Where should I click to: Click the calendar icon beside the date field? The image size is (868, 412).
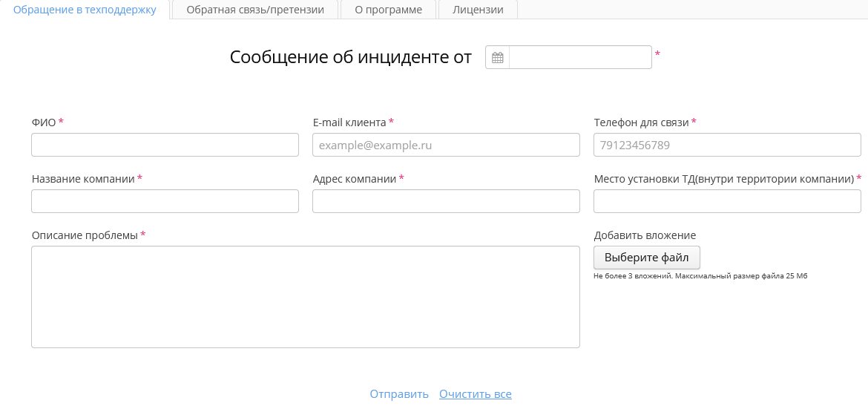tap(498, 58)
